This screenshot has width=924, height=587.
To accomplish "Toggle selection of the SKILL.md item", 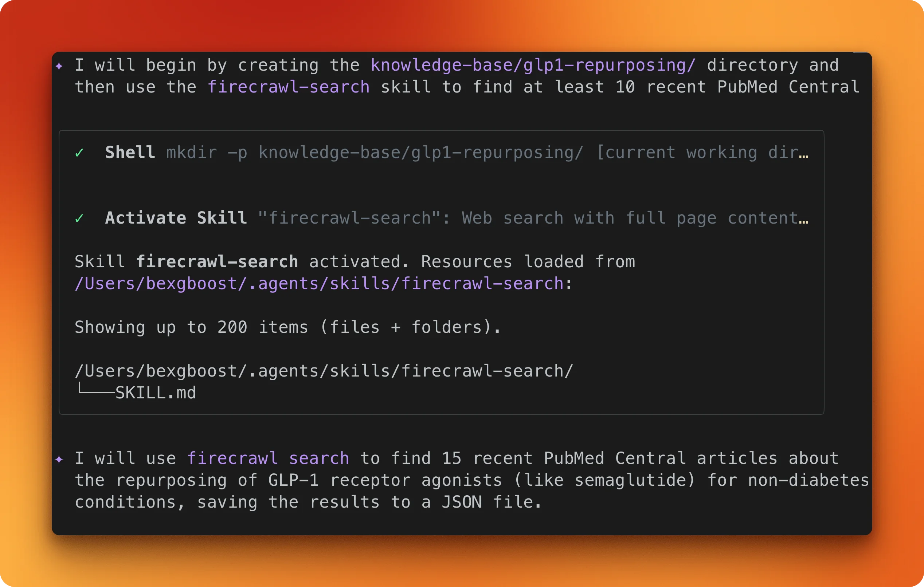I will pos(156,392).
